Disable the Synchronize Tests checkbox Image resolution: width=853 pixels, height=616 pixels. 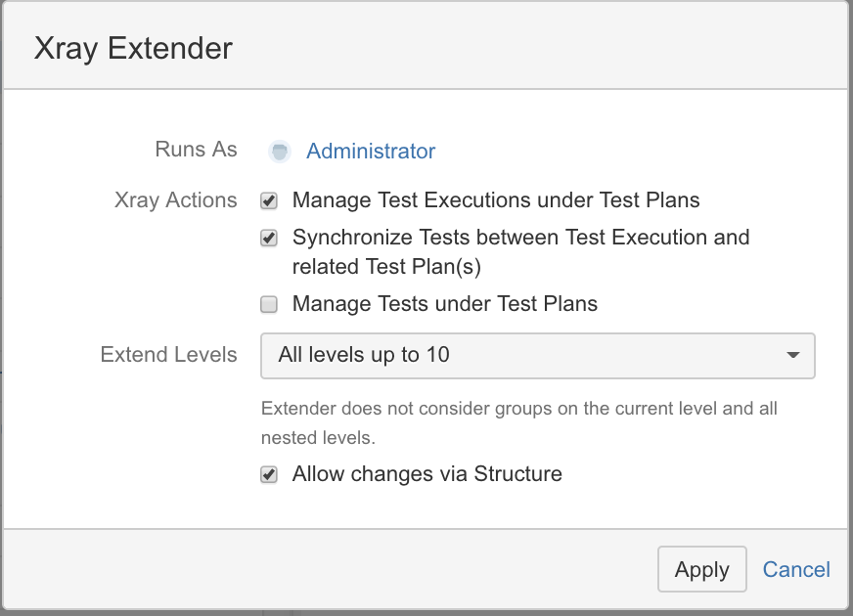[x=269, y=238]
